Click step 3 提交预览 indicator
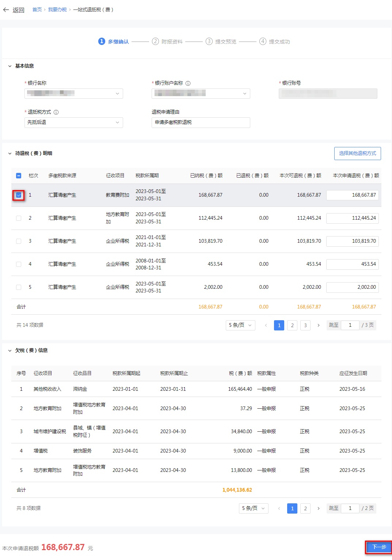This screenshot has height=560, width=392. coord(209,42)
